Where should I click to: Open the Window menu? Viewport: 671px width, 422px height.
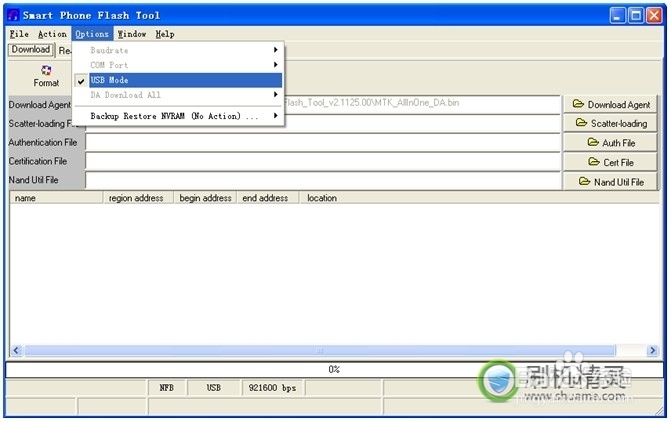click(132, 34)
